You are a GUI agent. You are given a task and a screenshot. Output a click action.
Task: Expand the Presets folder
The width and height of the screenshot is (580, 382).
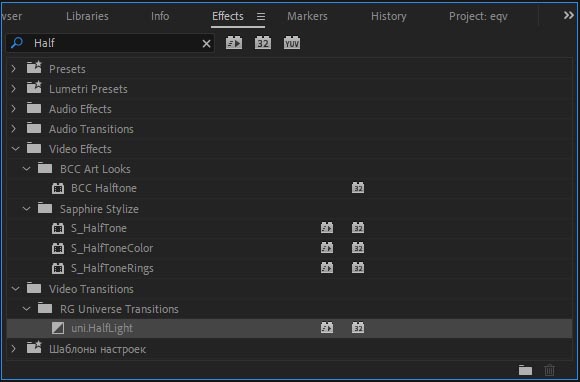tap(14, 69)
